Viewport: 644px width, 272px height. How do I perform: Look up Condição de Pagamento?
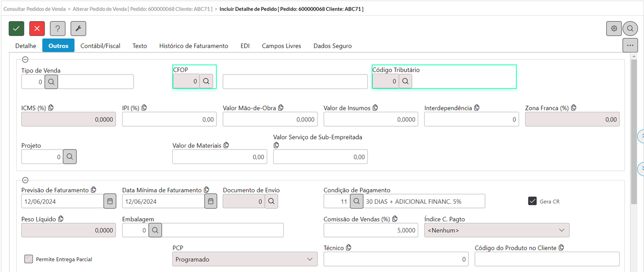click(357, 202)
